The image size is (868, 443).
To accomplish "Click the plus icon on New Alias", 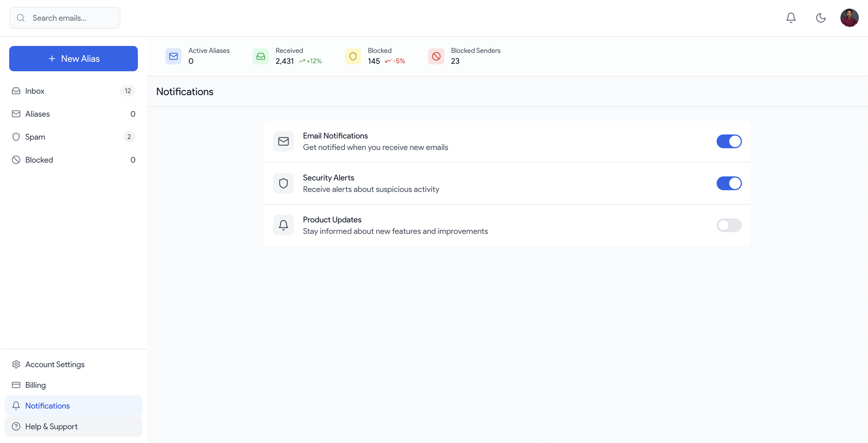I will (x=52, y=59).
